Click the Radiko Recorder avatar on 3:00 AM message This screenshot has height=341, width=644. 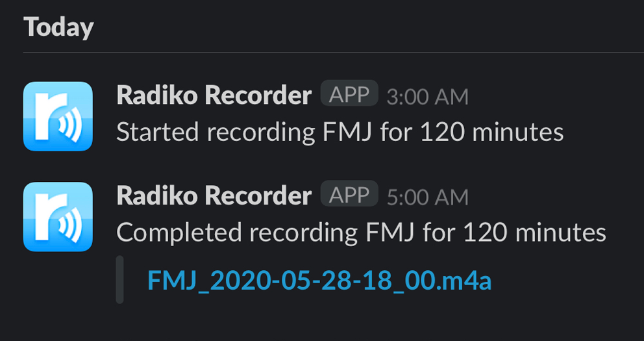click(58, 116)
